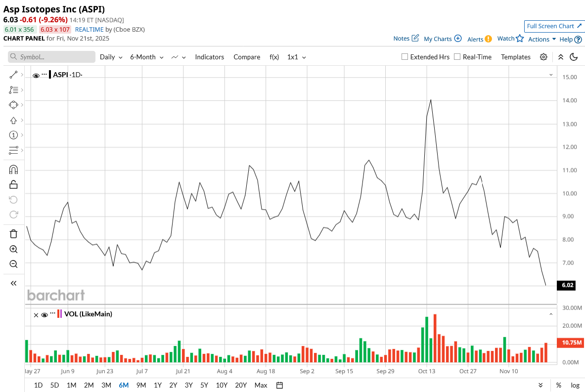Open chart settings gear icon
The image size is (585, 392).
tap(543, 57)
